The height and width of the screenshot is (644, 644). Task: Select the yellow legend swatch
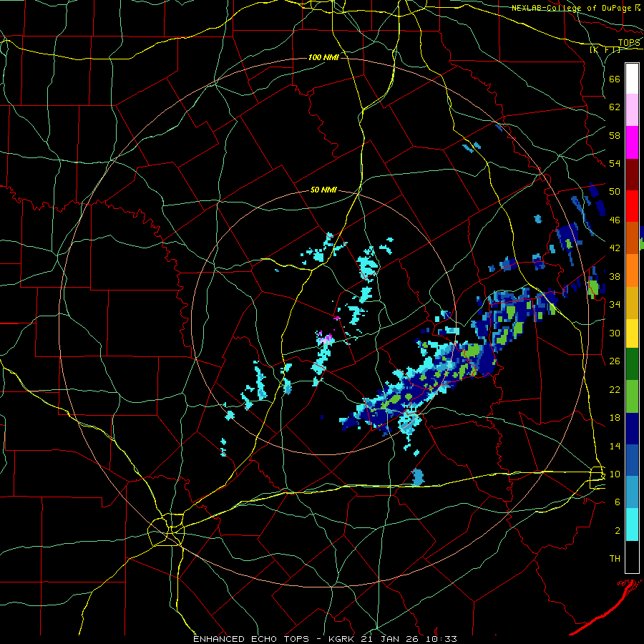click(x=632, y=333)
